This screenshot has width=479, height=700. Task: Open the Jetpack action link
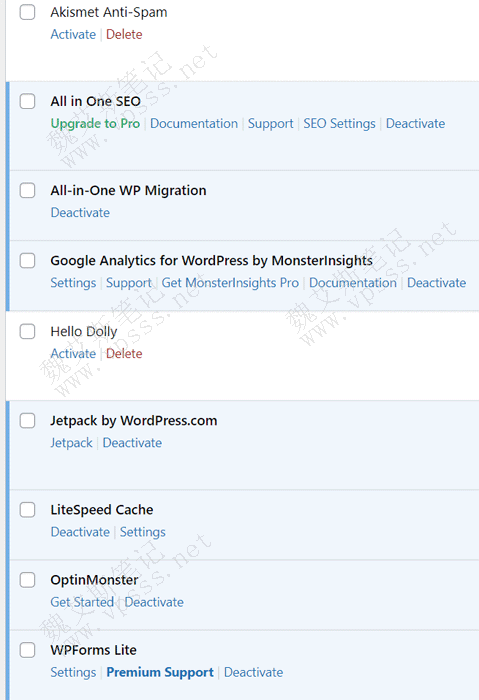tap(71, 443)
